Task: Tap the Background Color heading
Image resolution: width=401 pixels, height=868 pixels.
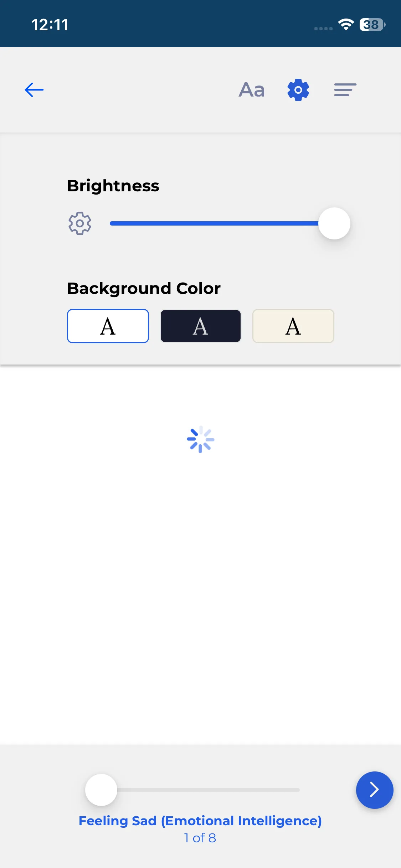Action: 144,288
